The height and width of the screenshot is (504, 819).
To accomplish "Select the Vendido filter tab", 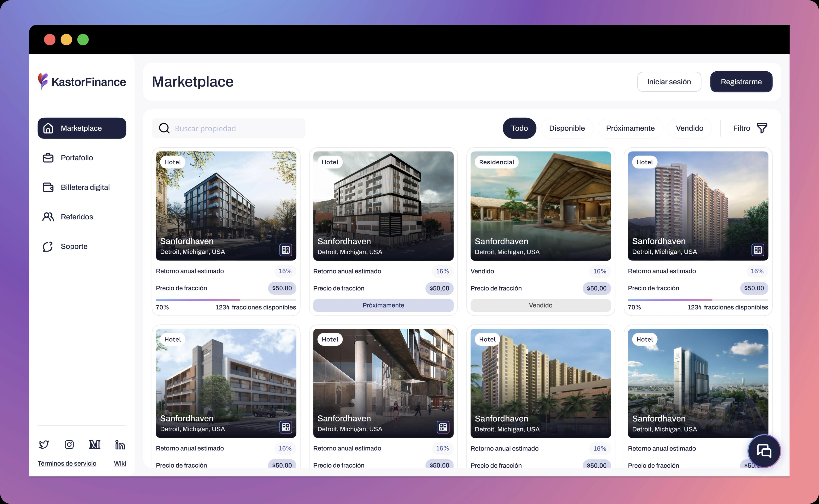I will coord(690,128).
